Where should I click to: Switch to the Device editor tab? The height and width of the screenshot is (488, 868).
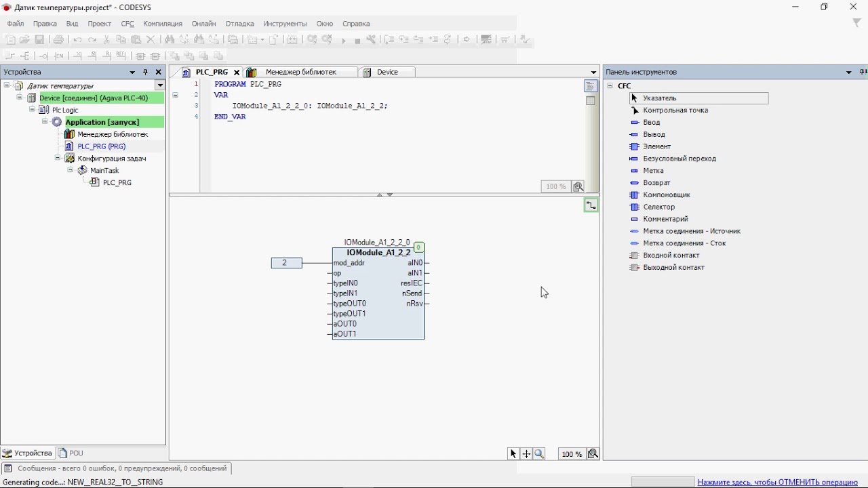[x=387, y=72]
